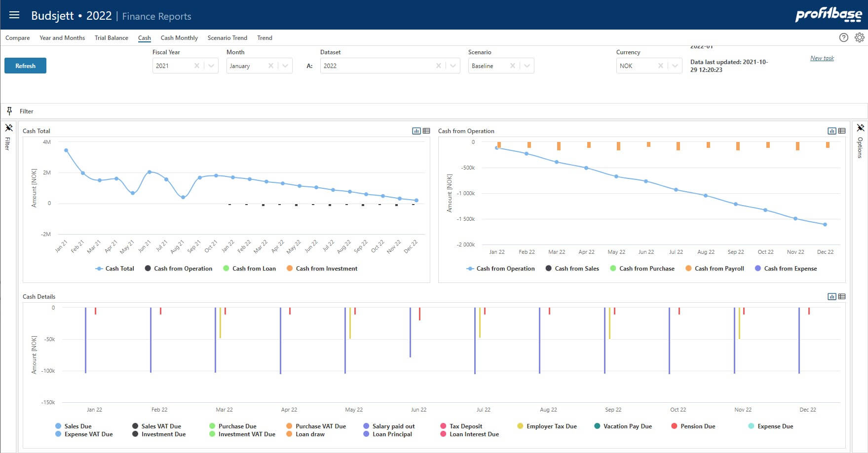Clear the Scenario Baseline selection
Viewport: 868px width, 453px height.
pyautogui.click(x=513, y=66)
